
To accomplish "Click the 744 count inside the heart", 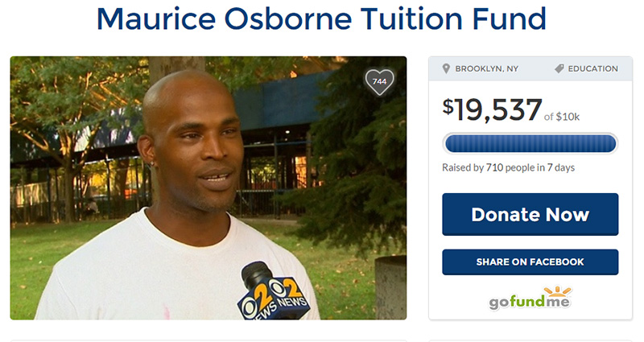I will [x=379, y=81].
